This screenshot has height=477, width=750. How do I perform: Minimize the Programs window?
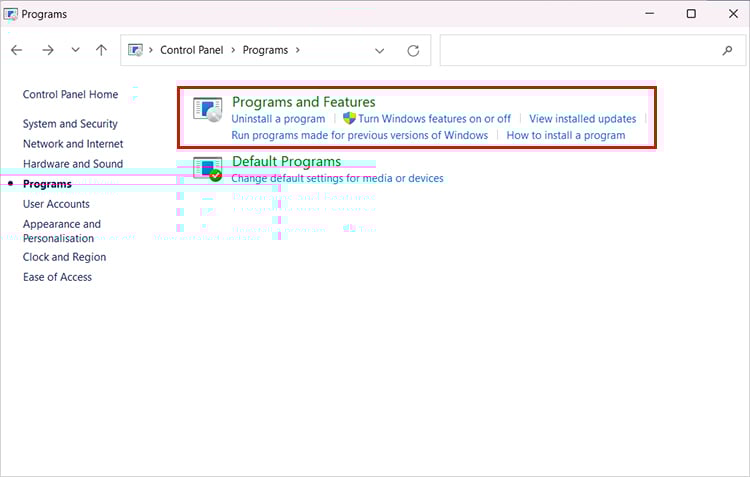tap(650, 13)
